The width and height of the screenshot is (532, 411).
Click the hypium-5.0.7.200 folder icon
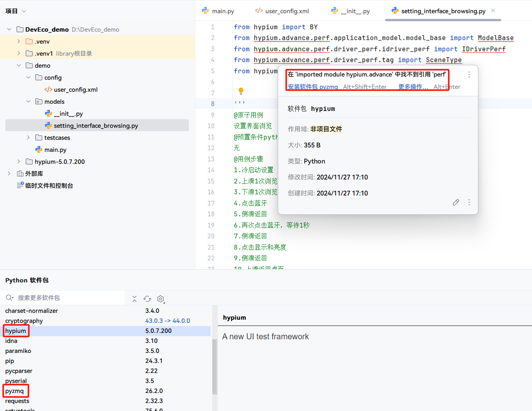coord(29,161)
